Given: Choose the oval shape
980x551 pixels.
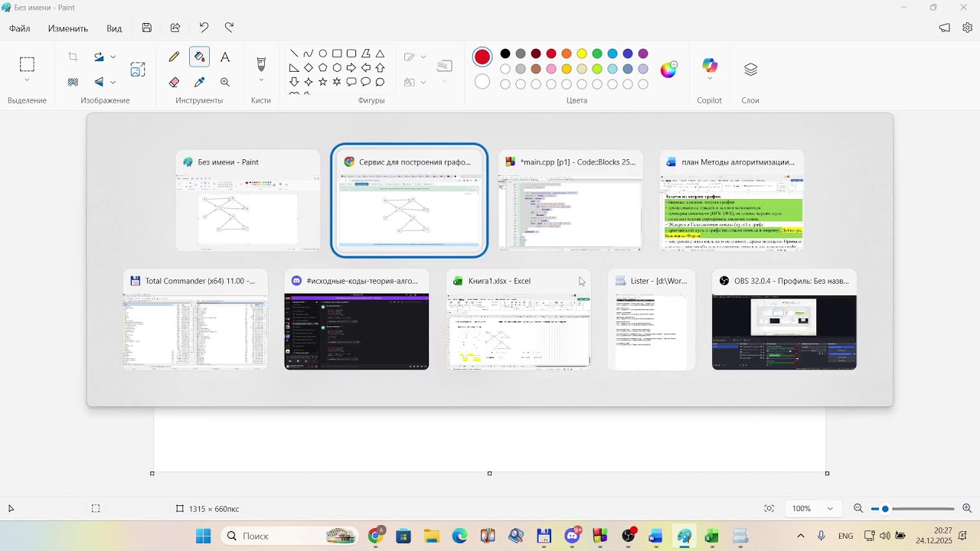Looking at the screenshot, I should point(322,54).
